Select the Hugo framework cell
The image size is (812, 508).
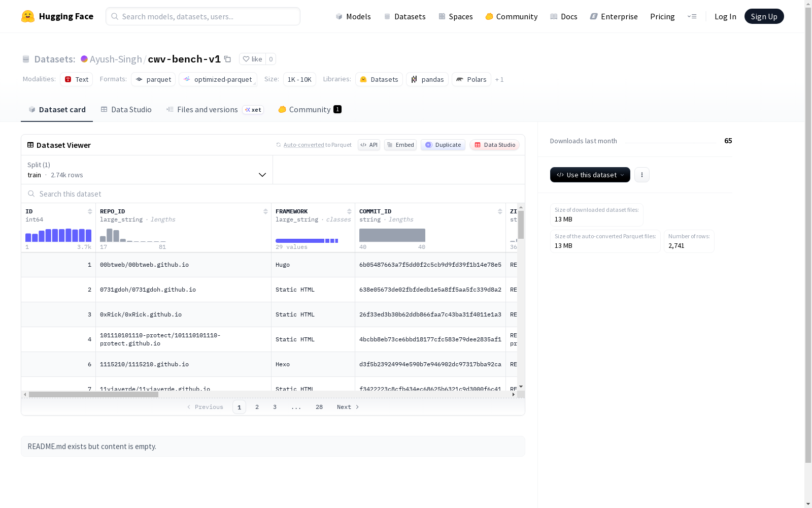[x=313, y=265]
